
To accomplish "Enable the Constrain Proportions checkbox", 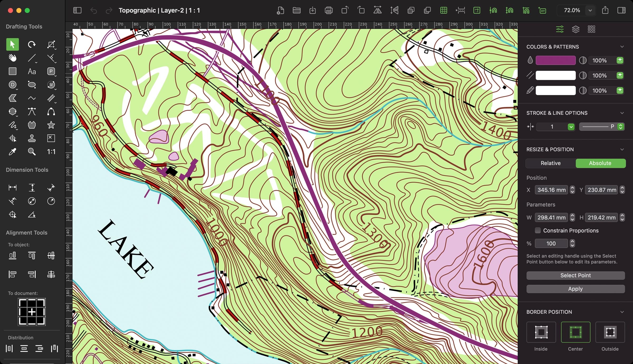I will point(538,230).
